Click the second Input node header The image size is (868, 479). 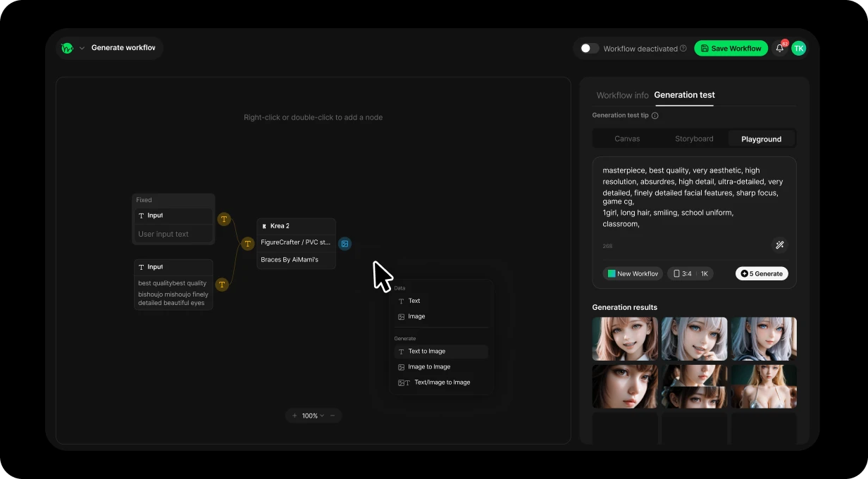coord(173,267)
